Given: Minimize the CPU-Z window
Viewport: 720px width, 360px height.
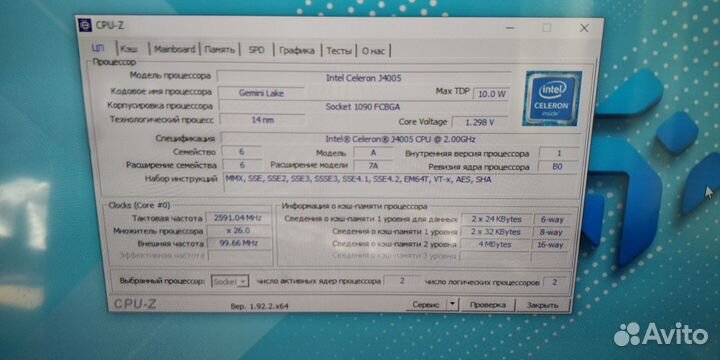Looking at the screenshot, I should tap(510, 28).
